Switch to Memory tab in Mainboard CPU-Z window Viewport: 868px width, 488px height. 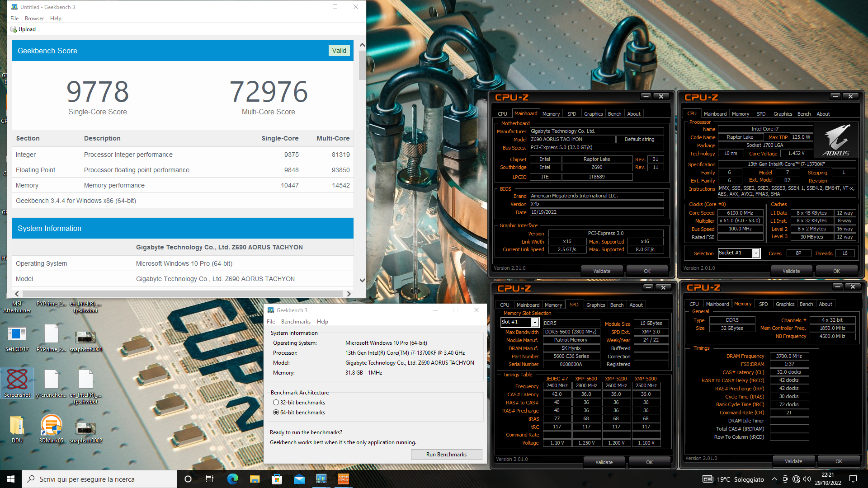[551, 114]
